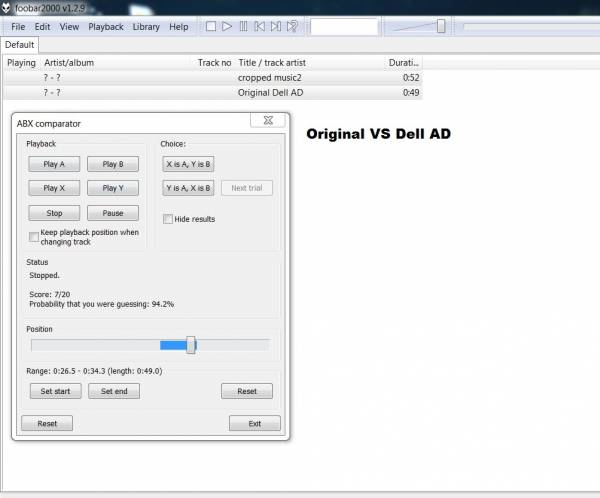The height and width of the screenshot is (498, 600).
Task: Select the 'cropped music2' track
Action: (x=213, y=78)
